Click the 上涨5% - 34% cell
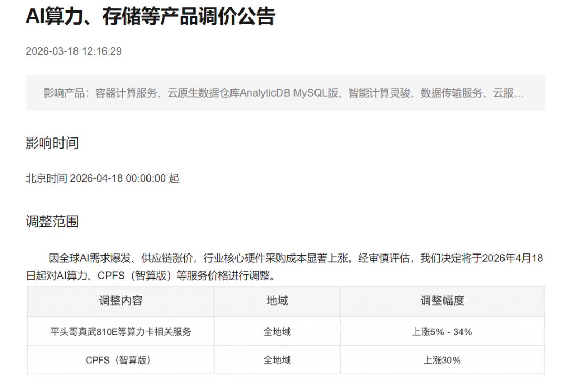This screenshot has height=392, width=567. pos(442,332)
